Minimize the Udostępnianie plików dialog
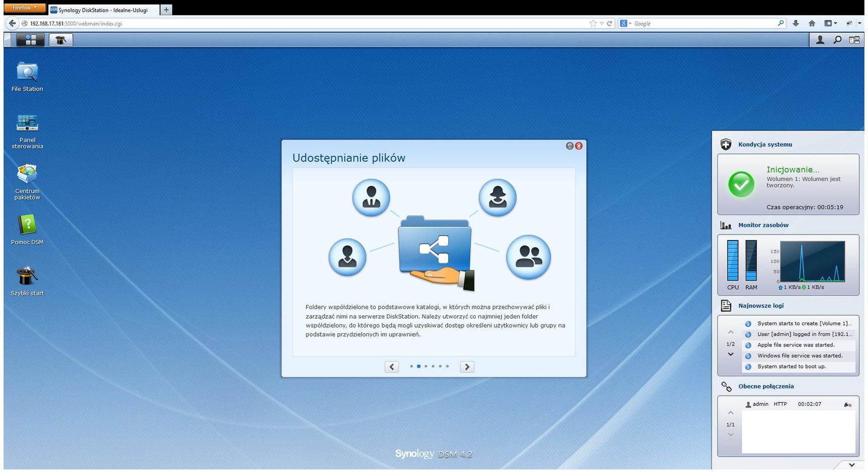868x473 pixels. click(x=570, y=146)
